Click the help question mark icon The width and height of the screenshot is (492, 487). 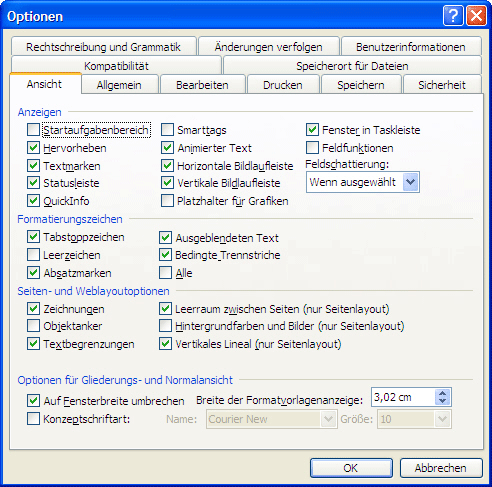coord(453,15)
